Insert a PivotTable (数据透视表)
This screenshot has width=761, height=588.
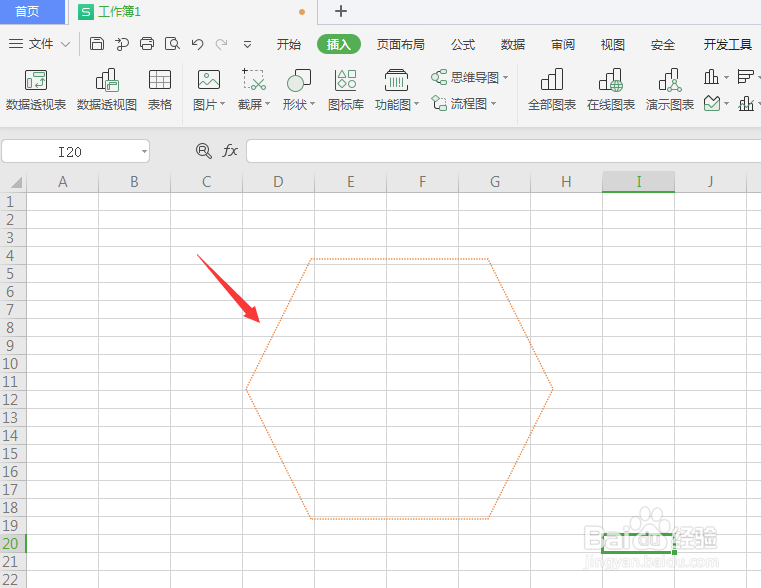click(x=36, y=90)
